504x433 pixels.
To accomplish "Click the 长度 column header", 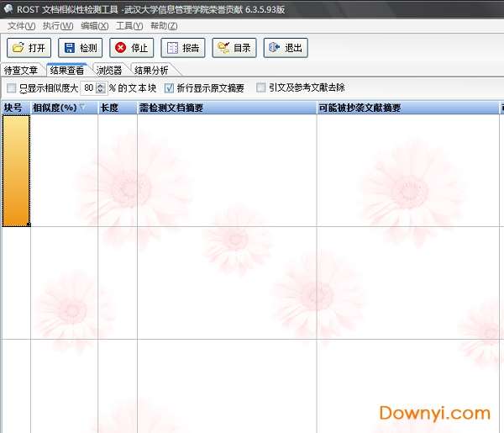I will 118,108.
